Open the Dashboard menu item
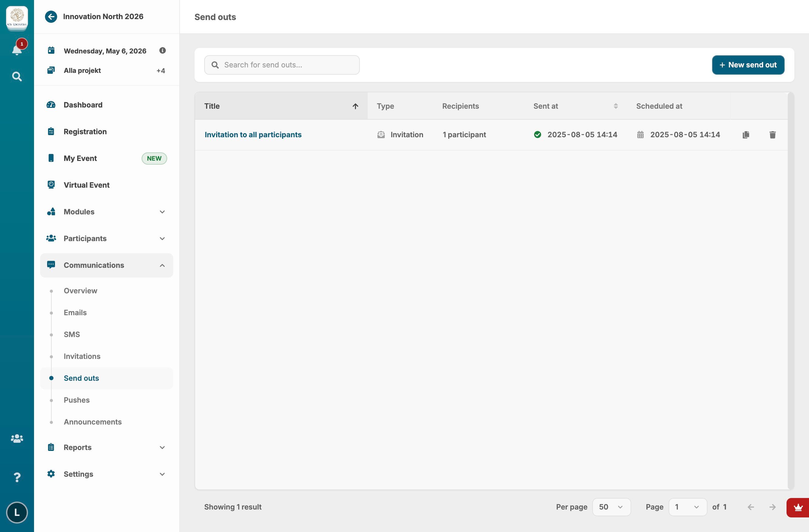Viewport: 809px width, 532px height. [x=83, y=105]
